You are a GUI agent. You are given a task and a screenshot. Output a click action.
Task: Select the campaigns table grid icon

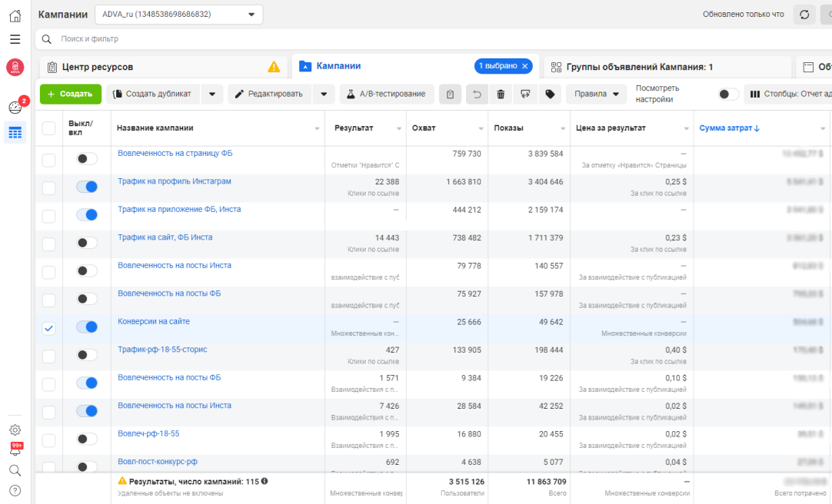[15, 132]
